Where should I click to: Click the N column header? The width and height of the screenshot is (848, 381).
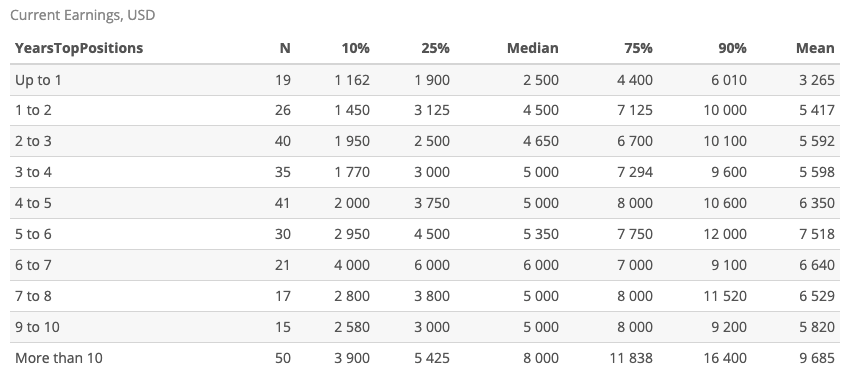285,48
